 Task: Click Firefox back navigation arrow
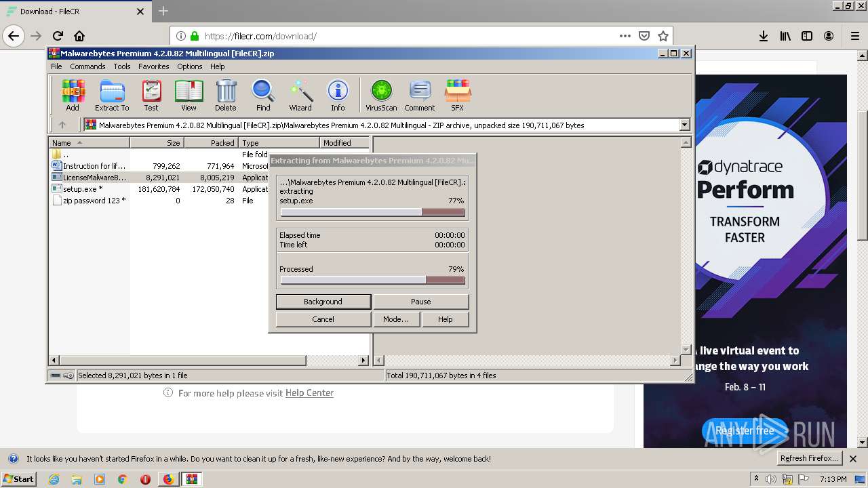pyautogui.click(x=14, y=36)
